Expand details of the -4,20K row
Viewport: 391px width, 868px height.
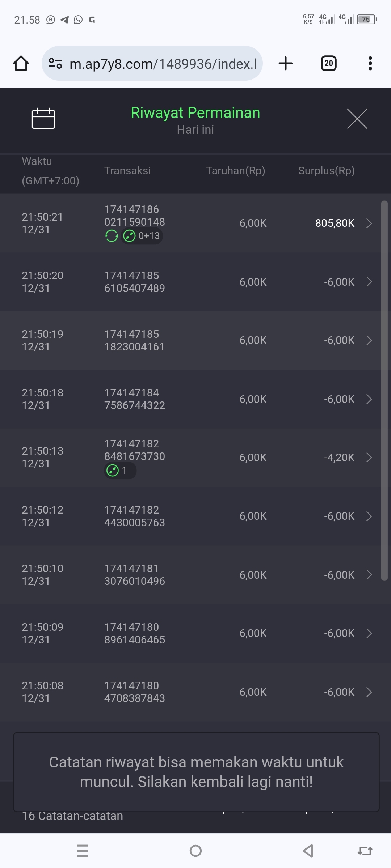(x=369, y=458)
